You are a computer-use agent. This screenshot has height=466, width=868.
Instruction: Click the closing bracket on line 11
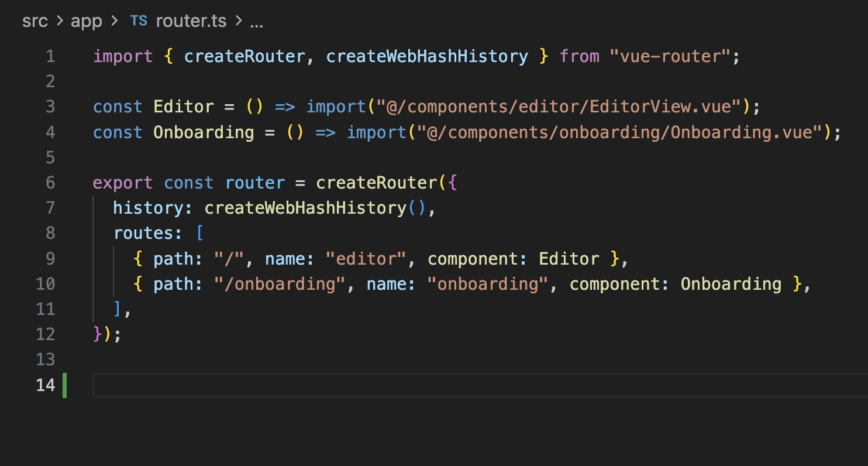point(118,309)
